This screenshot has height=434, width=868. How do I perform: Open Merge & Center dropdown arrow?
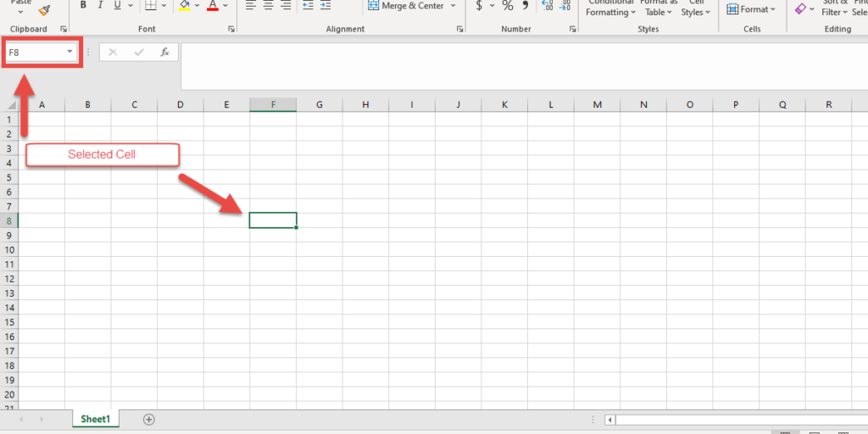coord(453,6)
